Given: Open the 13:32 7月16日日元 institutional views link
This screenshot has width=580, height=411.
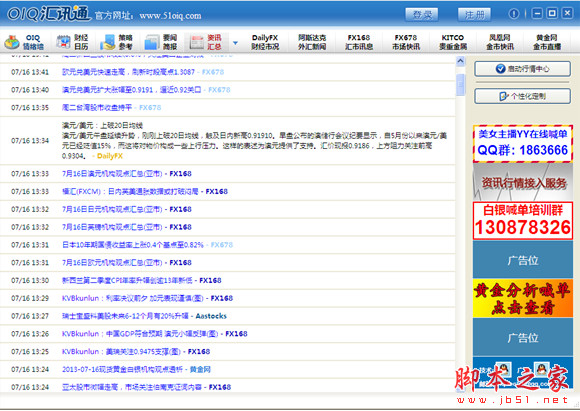Looking at the screenshot, I should [112, 209].
